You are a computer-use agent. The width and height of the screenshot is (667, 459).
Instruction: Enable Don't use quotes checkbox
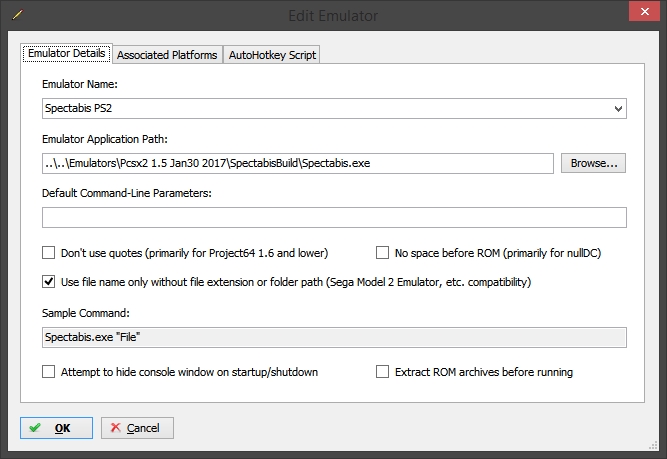point(48,253)
